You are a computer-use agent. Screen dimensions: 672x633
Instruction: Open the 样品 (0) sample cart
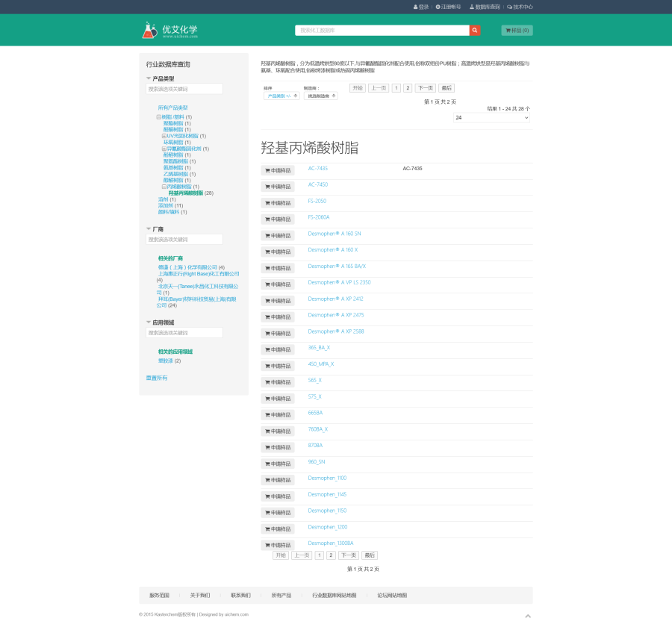pyautogui.click(x=517, y=31)
